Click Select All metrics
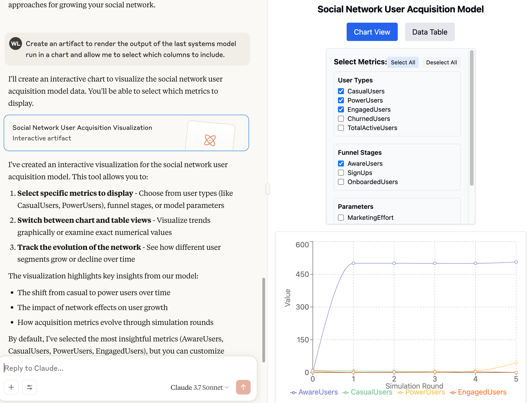The height and width of the screenshot is (403, 532). 403,62
